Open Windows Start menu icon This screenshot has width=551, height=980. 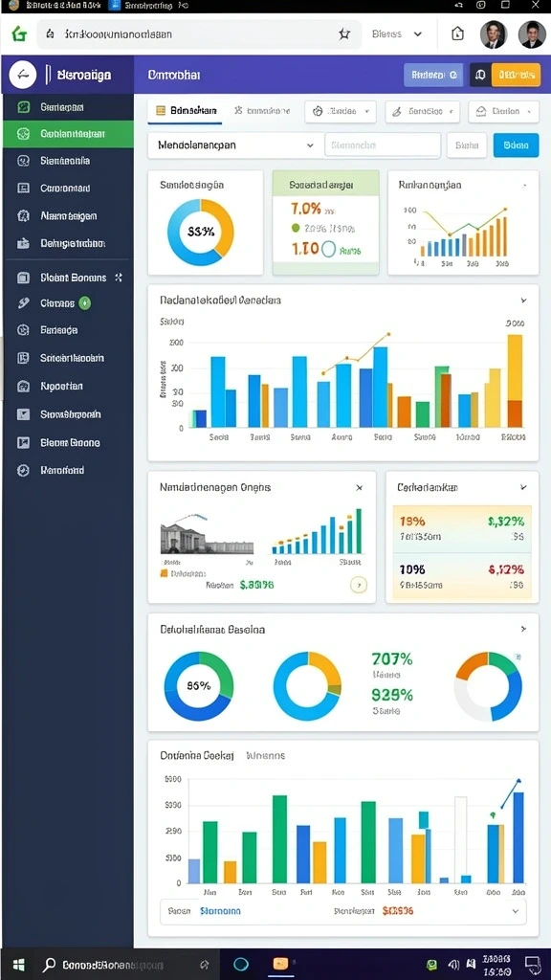(19, 965)
